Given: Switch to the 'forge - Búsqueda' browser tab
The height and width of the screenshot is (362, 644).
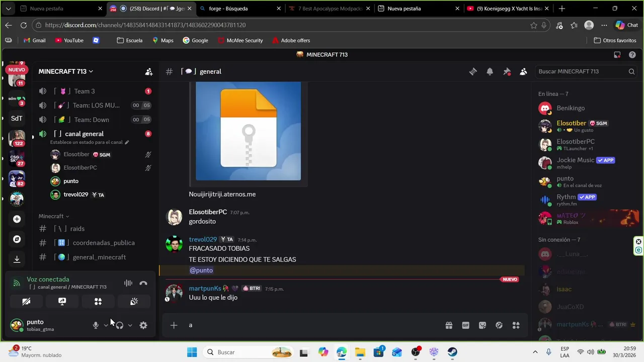Looking at the screenshot, I should (239, 9).
